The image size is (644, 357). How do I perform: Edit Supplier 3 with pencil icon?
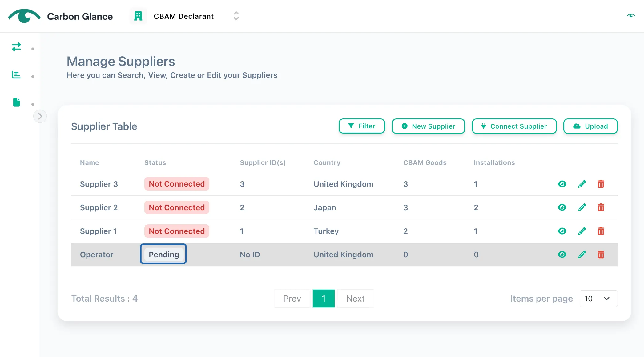pos(582,184)
